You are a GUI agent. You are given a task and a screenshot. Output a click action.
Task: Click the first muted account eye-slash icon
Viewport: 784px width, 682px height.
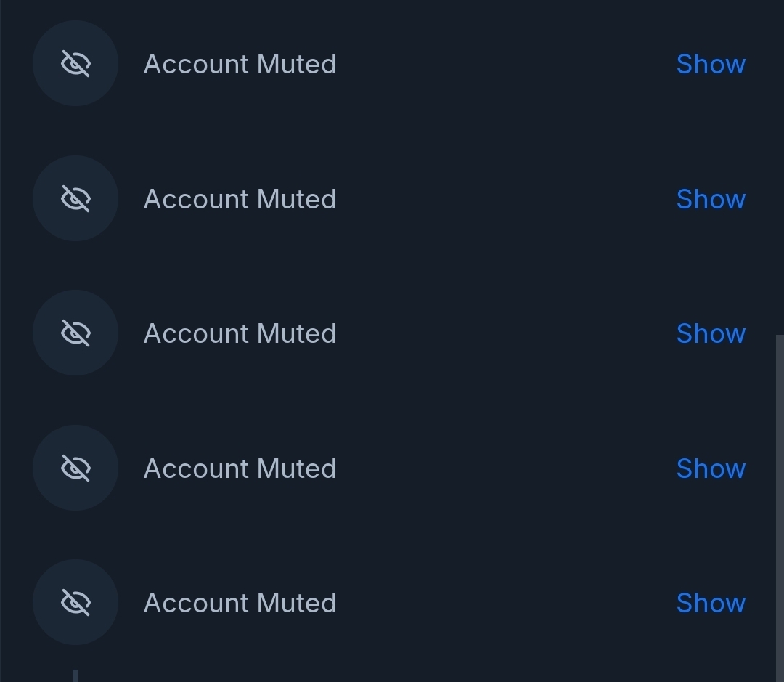75,64
